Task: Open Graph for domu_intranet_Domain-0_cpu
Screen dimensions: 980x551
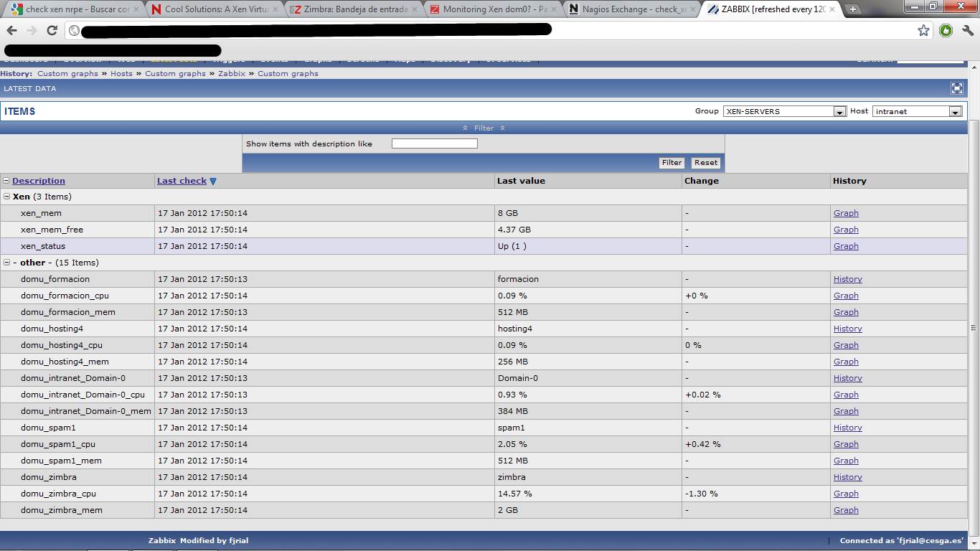Action: 846,395
